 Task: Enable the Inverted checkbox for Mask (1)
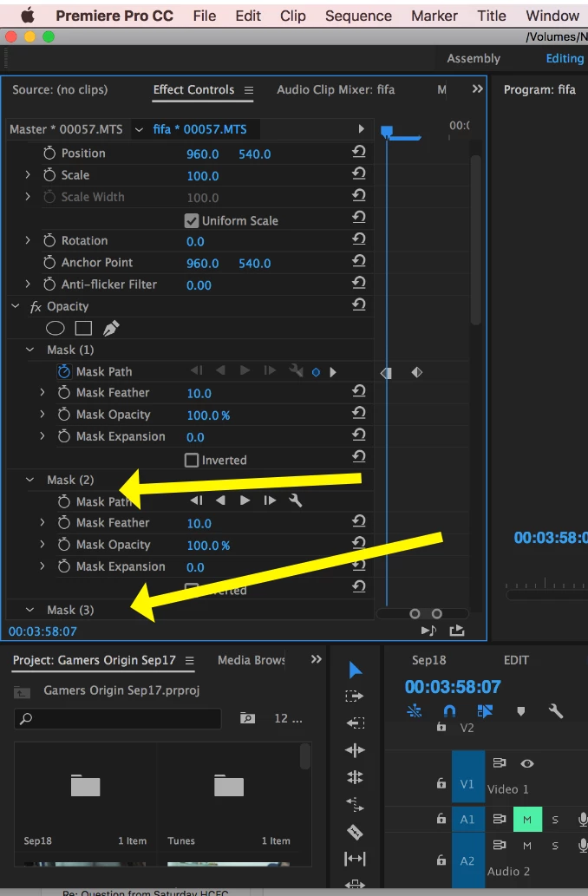(192, 460)
